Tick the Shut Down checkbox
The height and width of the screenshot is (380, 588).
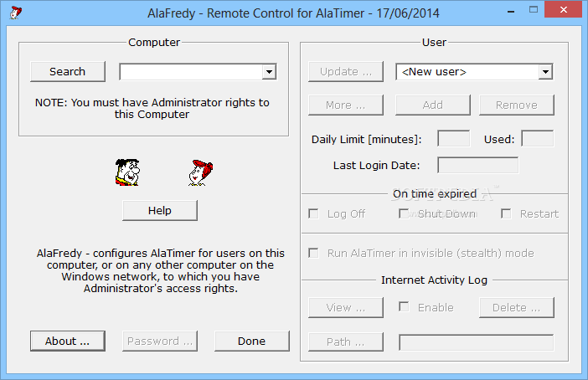(404, 213)
